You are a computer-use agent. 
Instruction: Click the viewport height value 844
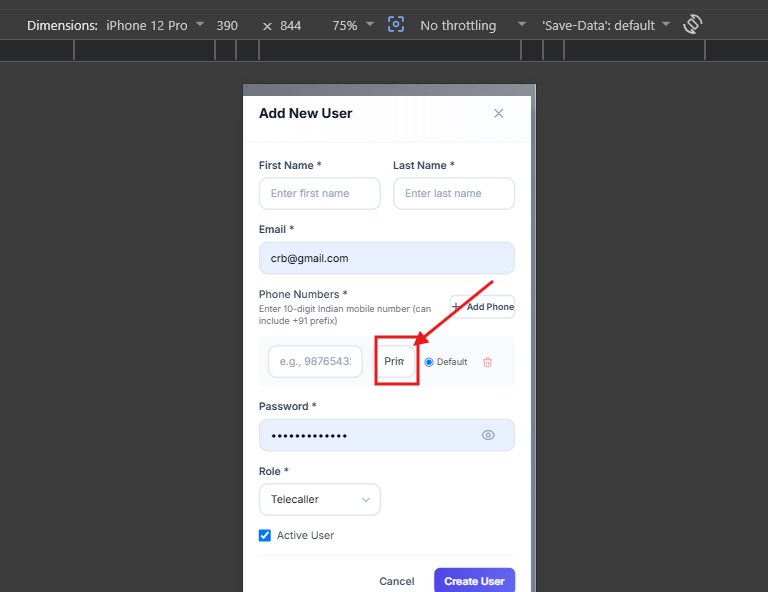tap(290, 25)
